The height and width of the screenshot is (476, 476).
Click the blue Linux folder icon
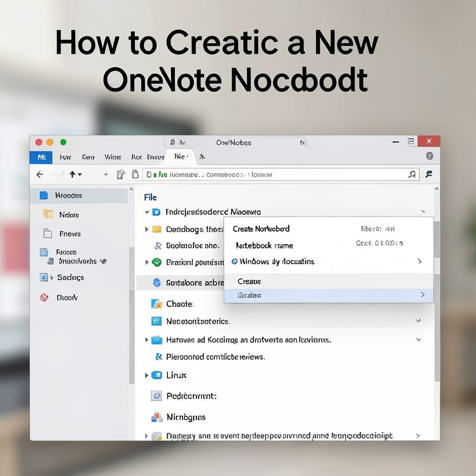click(157, 376)
